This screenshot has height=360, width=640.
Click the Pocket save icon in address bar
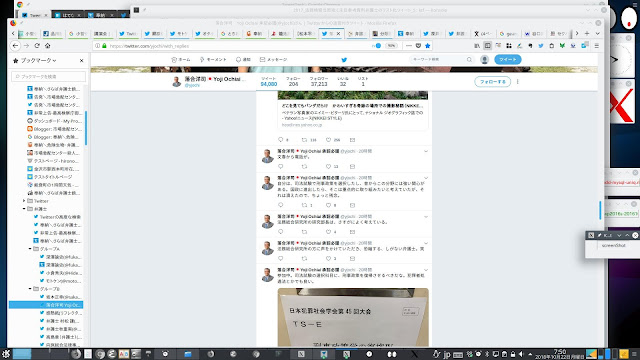click(x=418, y=46)
